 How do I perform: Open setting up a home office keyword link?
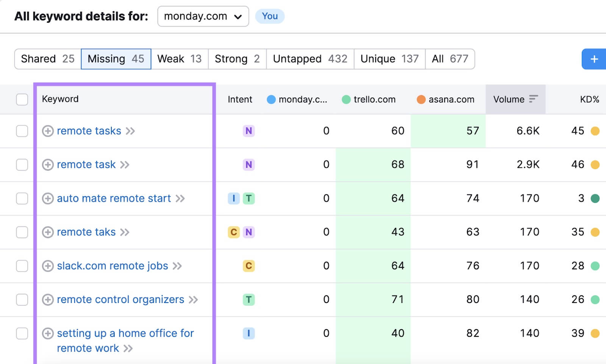point(125,341)
